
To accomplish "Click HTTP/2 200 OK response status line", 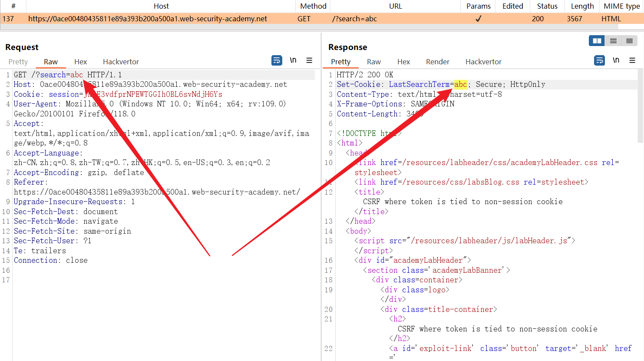I will click(x=365, y=75).
